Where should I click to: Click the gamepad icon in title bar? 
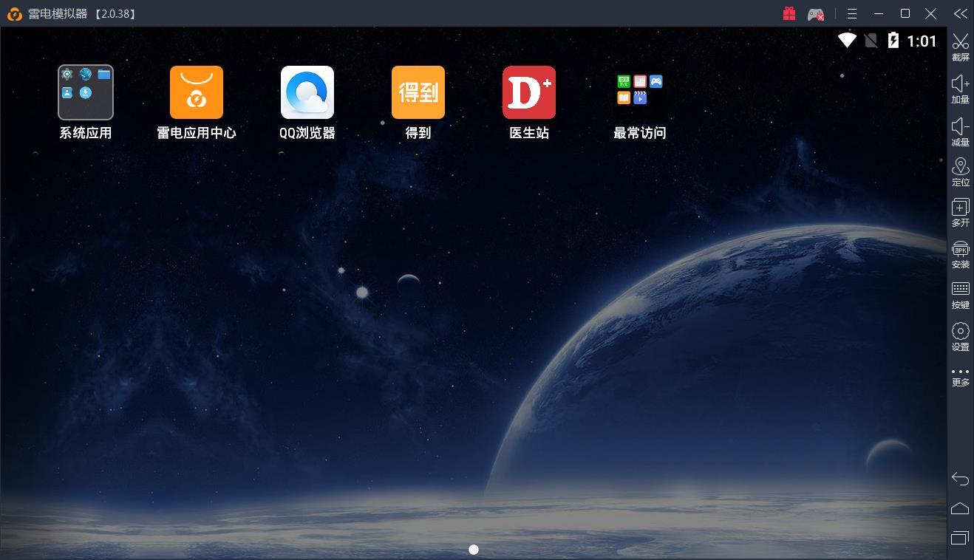[816, 13]
